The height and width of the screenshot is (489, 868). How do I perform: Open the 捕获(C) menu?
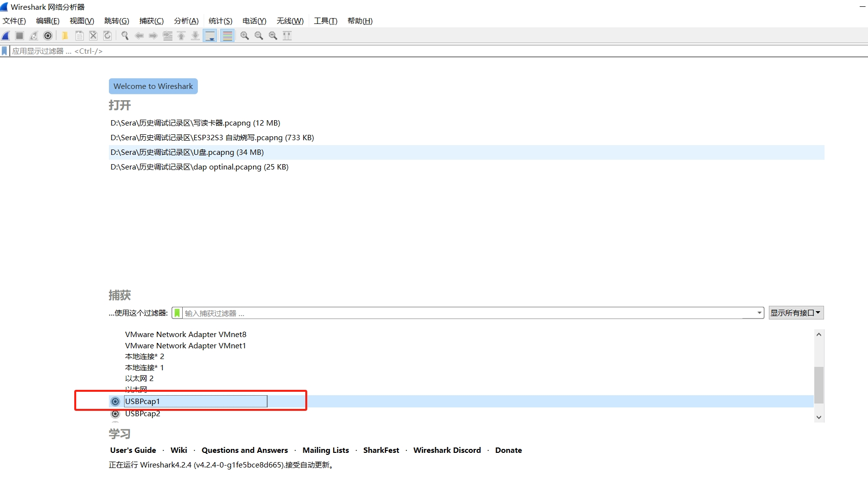151,21
